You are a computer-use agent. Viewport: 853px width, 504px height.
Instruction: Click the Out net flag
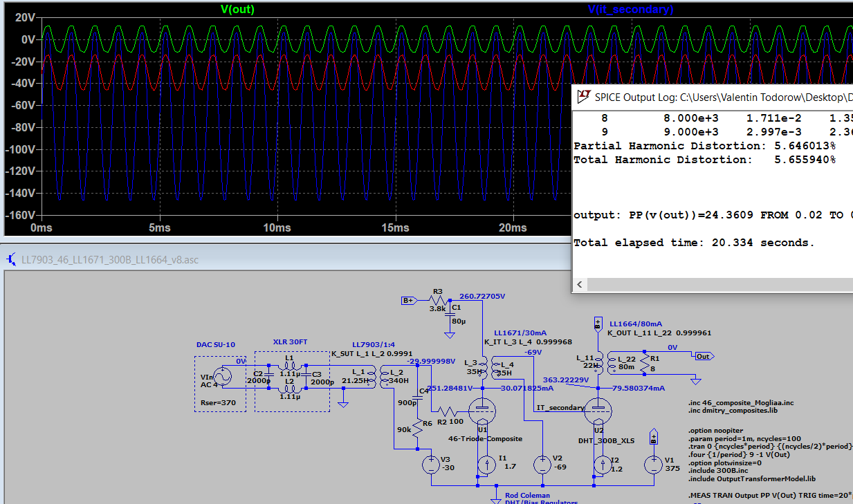pos(704,356)
